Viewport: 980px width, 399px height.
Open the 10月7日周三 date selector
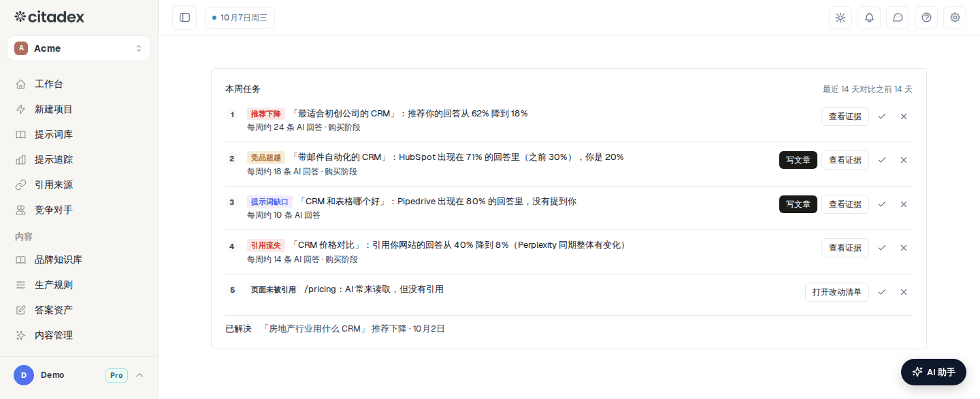[x=240, y=18]
